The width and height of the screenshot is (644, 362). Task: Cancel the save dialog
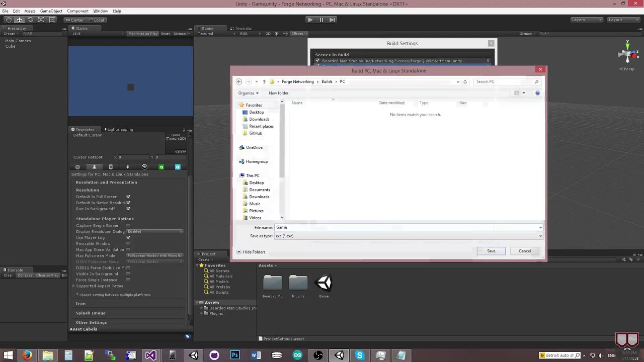click(x=525, y=251)
